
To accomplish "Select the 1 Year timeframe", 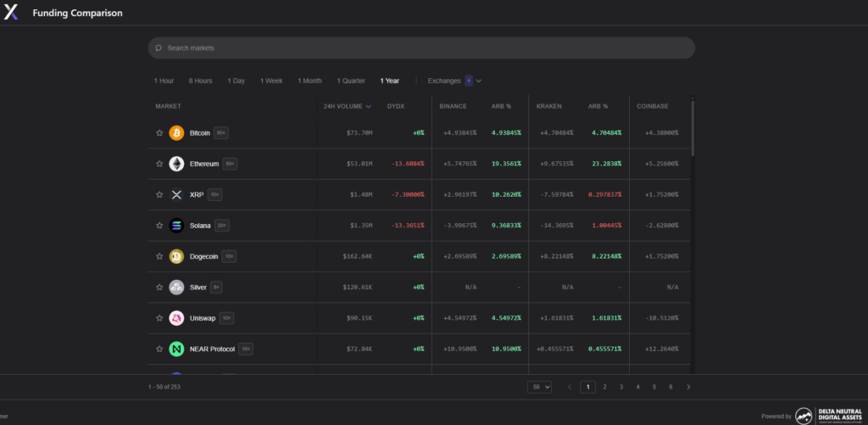I will coord(390,81).
